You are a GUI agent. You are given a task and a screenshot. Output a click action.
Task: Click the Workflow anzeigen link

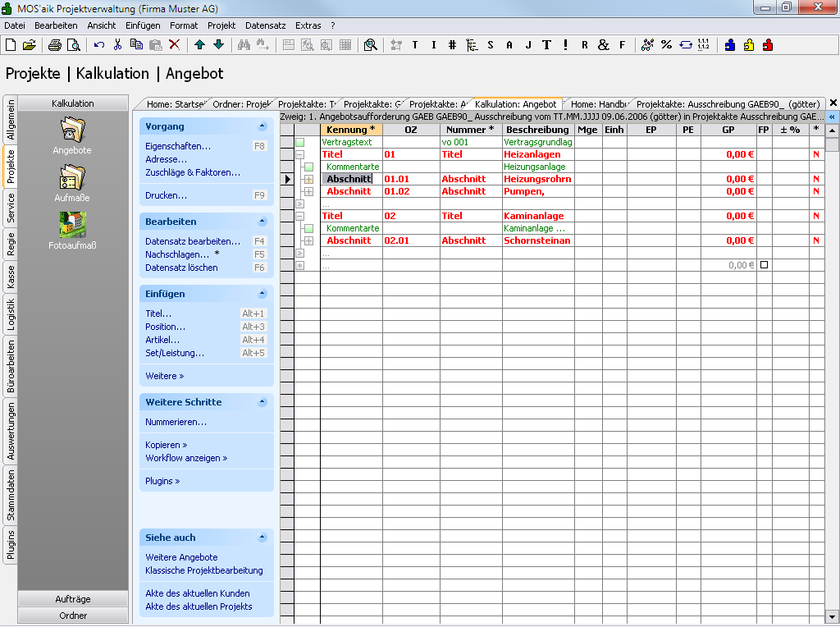click(186, 458)
